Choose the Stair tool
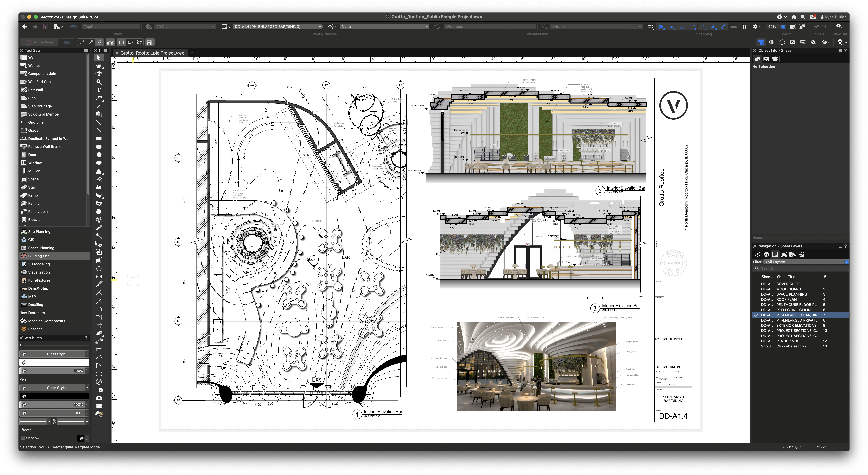 (32, 187)
